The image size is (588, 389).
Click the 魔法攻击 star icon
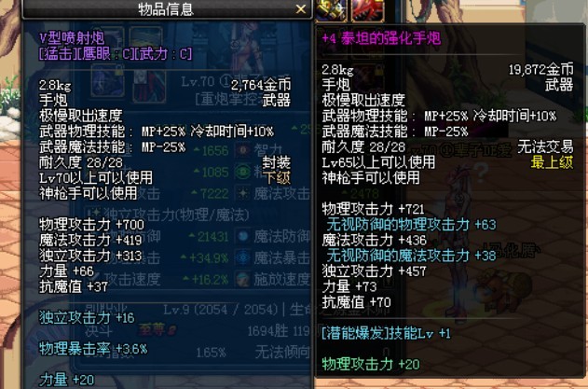click(242, 193)
